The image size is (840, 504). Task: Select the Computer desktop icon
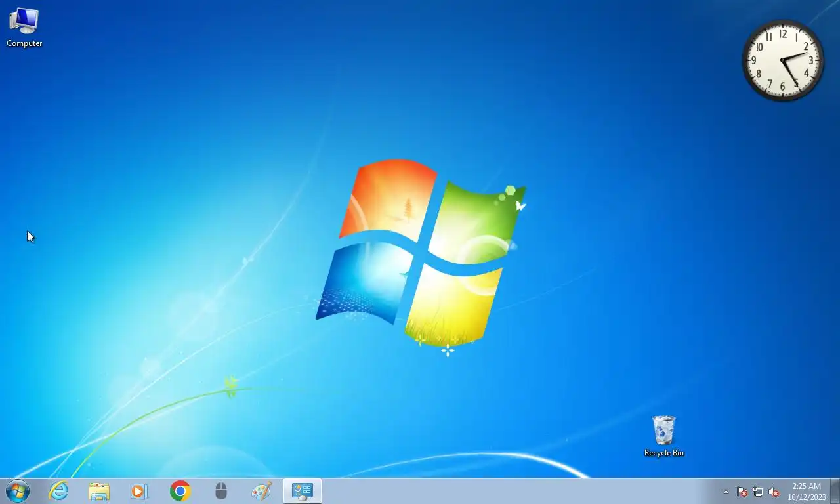pyautogui.click(x=24, y=28)
